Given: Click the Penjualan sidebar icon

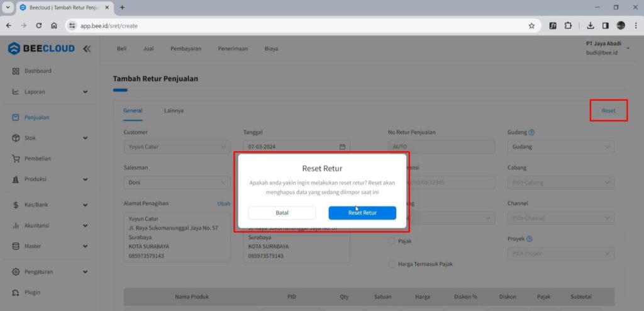Looking at the screenshot, I should point(16,117).
